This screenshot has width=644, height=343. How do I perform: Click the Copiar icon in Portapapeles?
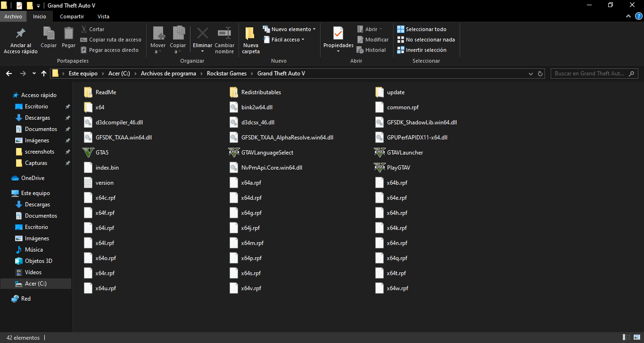[49, 34]
